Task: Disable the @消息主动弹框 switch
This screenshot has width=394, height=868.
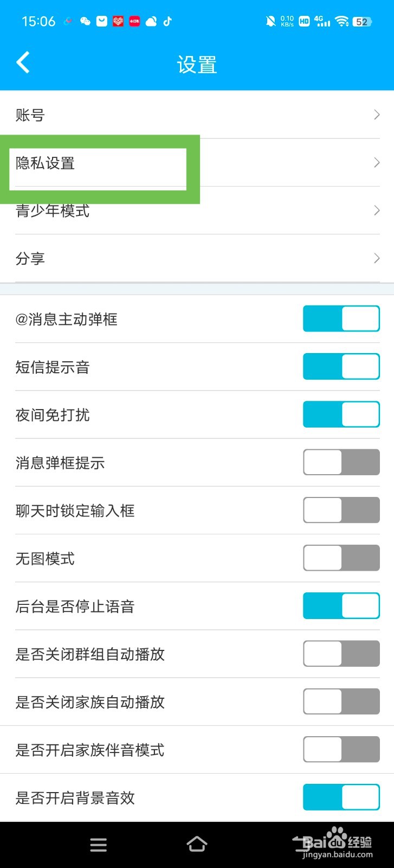Action: (x=341, y=318)
